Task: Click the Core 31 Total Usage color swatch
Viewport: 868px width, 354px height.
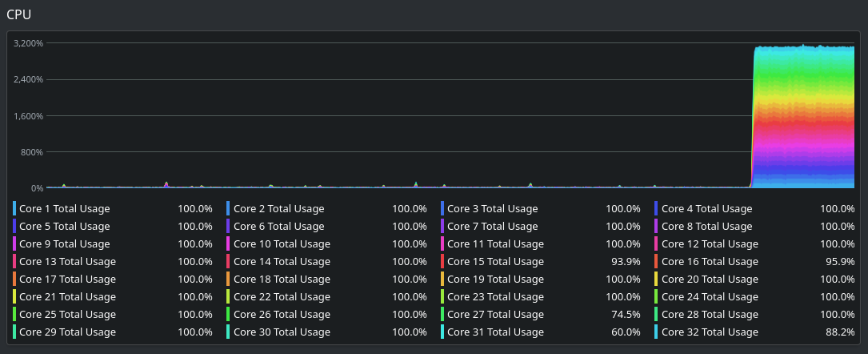Action: pos(442,332)
